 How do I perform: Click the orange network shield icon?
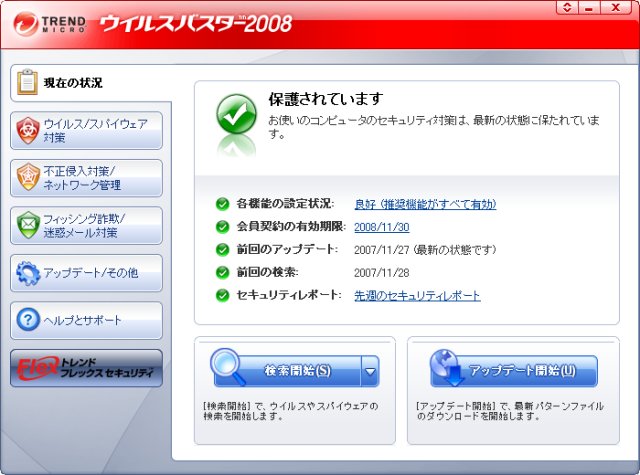click(x=28, y=177)
